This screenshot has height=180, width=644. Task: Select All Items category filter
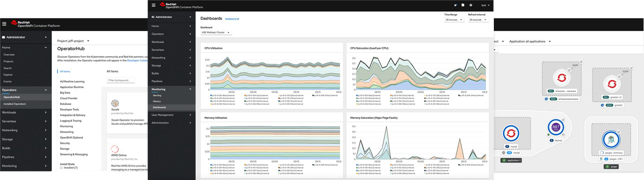[65, 71]
